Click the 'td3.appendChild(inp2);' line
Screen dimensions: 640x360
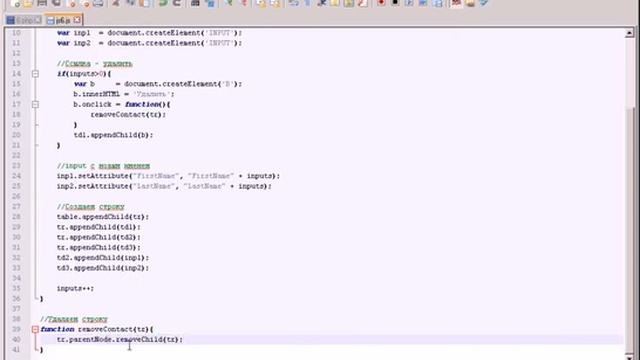(x=103, y=268)
